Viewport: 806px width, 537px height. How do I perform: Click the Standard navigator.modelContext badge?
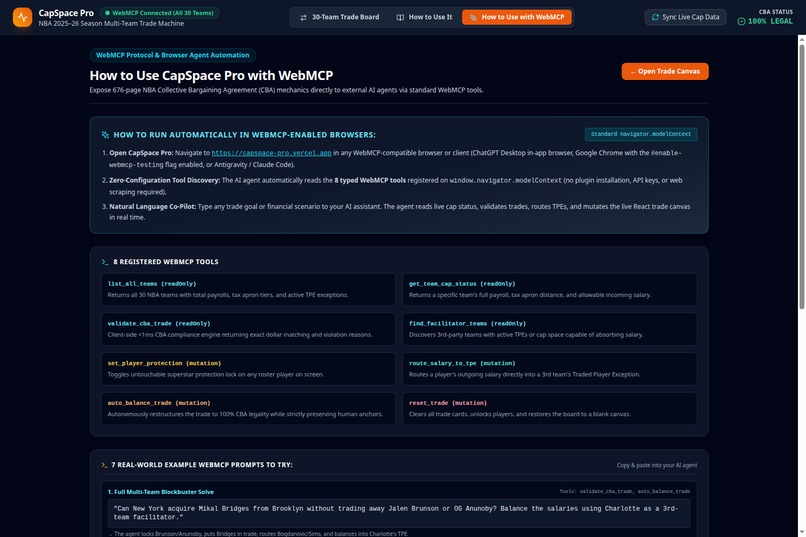point(641,134)
